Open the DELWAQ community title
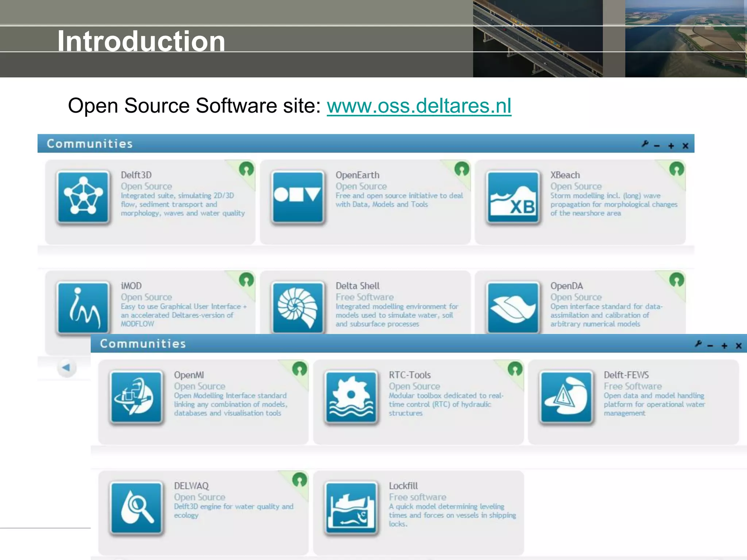 pos(191,486)
